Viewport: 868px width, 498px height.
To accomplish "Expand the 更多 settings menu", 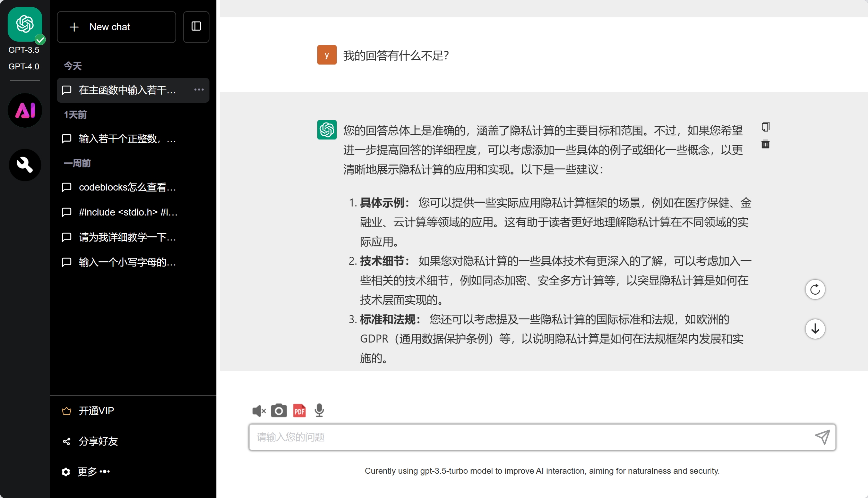I will [94, 472].
